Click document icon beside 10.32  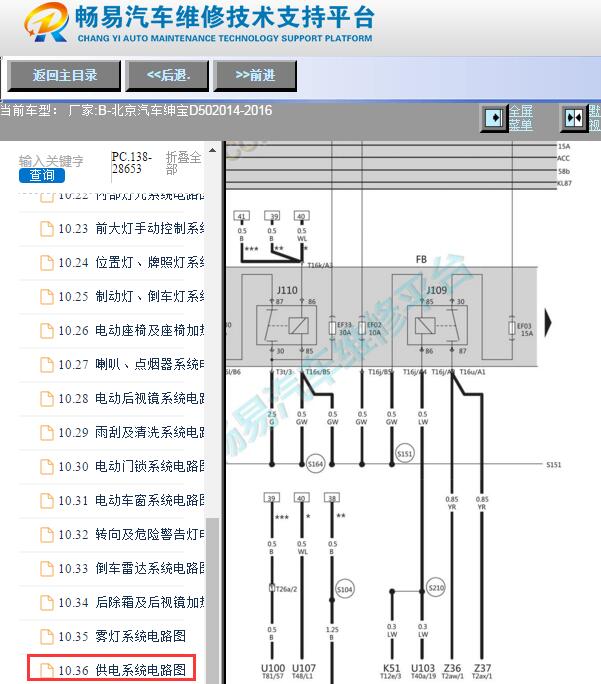47,535
